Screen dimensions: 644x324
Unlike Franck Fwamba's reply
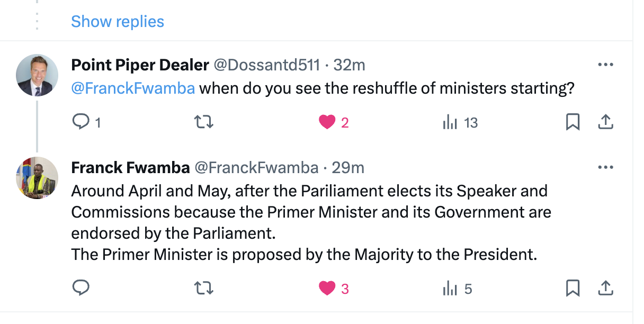[x=327, y=289]
